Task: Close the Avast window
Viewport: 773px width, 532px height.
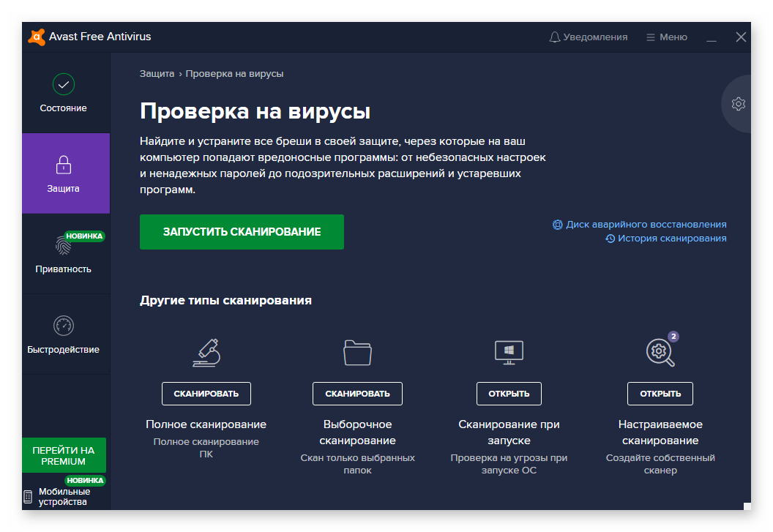Action: 741,37
